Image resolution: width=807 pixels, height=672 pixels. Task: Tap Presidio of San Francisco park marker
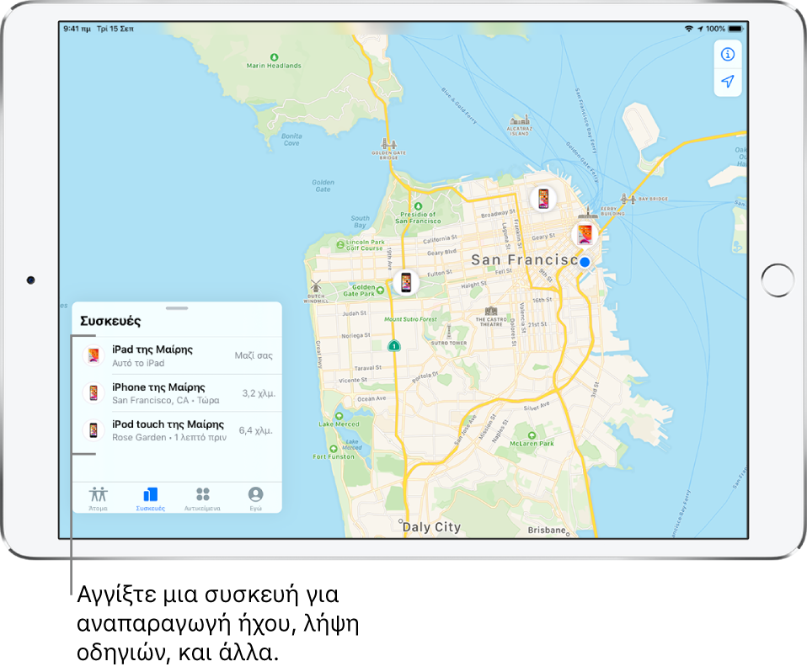coord(418,206)
